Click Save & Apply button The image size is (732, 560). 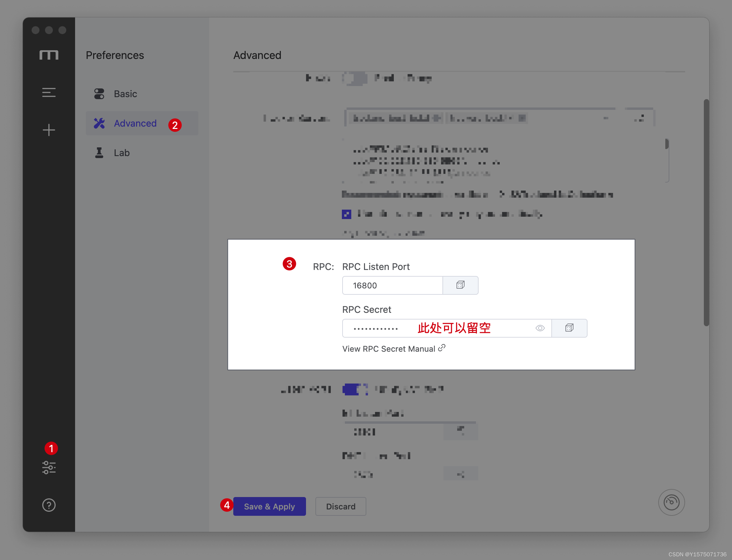(x=269, y=506)
